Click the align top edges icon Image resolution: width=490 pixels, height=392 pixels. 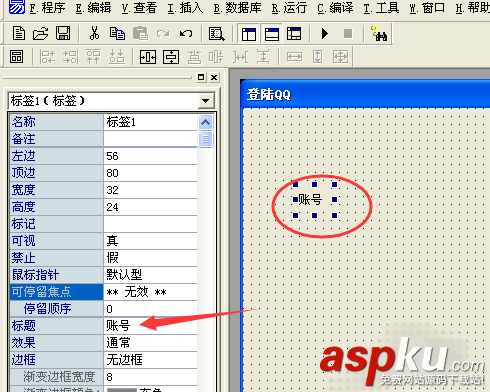pos(94,57)
